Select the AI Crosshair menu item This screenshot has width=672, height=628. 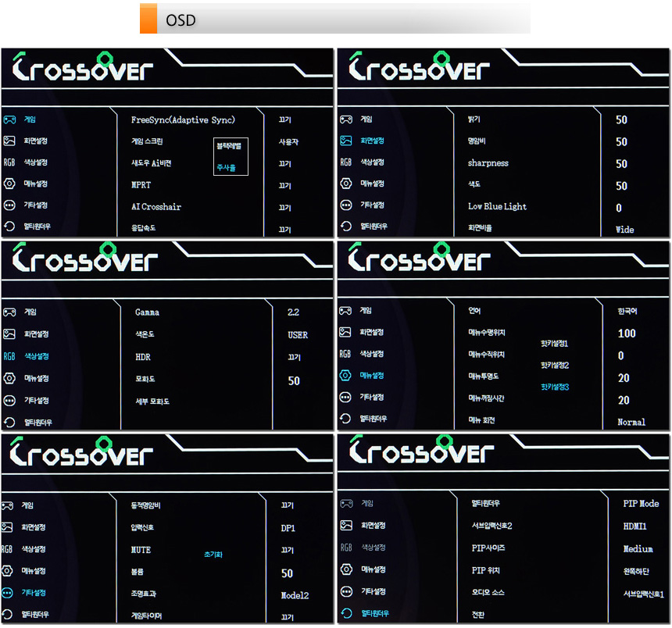(x=155, y=207)
